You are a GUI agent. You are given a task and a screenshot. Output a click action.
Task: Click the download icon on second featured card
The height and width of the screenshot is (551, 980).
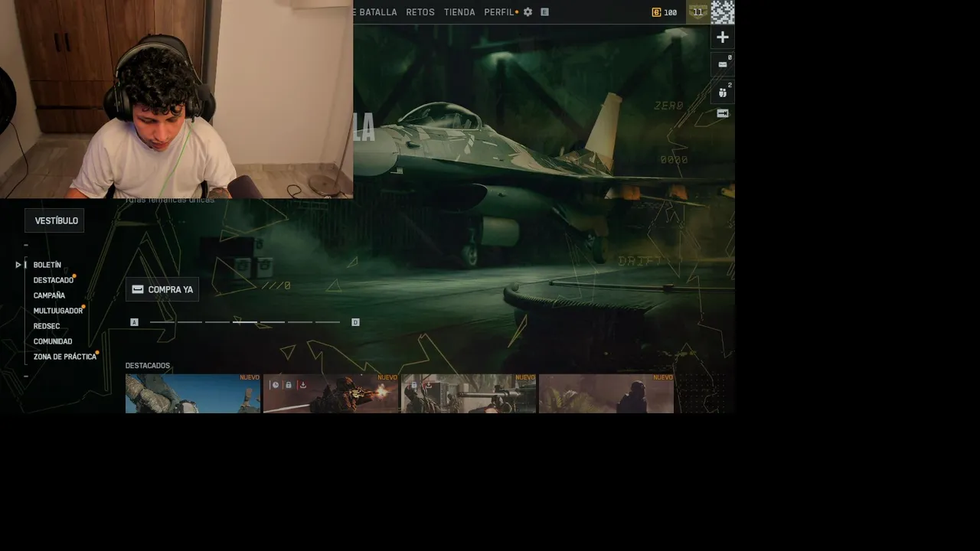(302, 385)
